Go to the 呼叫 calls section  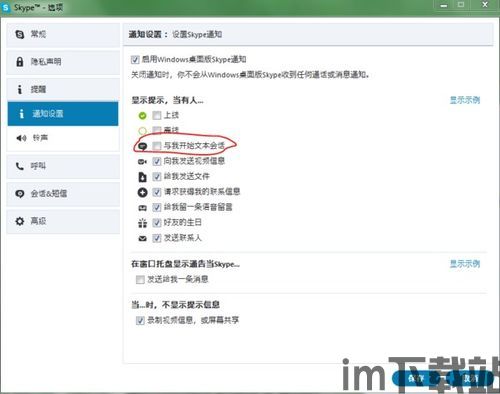63,166
